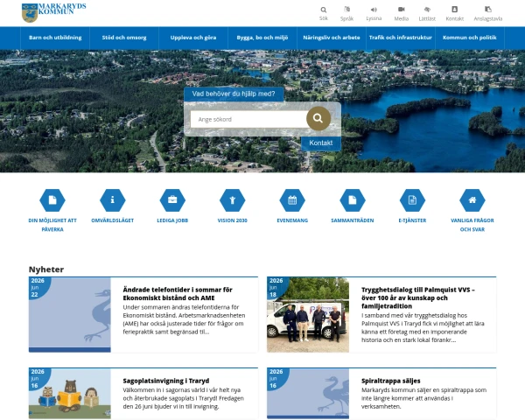
Task: Open the Språk language icon
Action: [x=346, y=10]
